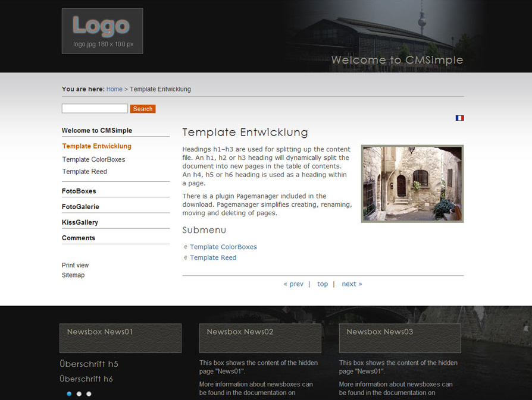Focus the search text field
The width and height of the screenshot is (532, 400).
[x=95, y=109]
